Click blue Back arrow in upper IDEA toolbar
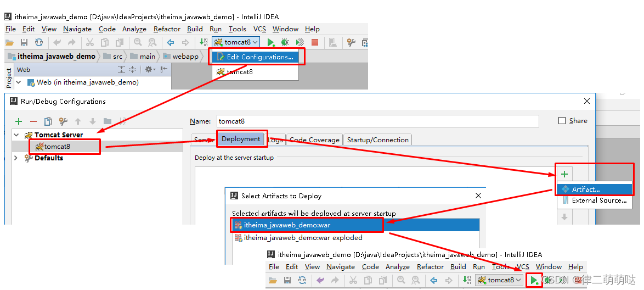Image resolution: width=644 pixels, height=290 pixels. [x=171, y=42]
